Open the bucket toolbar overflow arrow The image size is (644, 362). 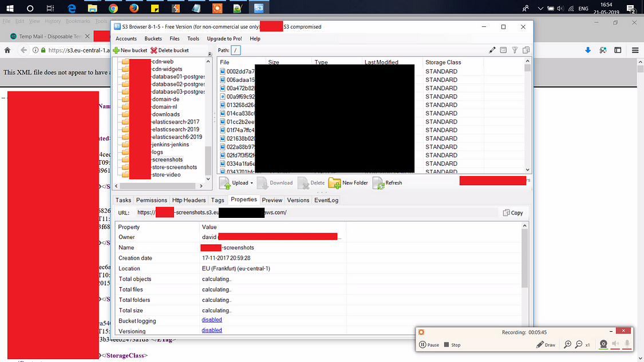click(210, 54)
